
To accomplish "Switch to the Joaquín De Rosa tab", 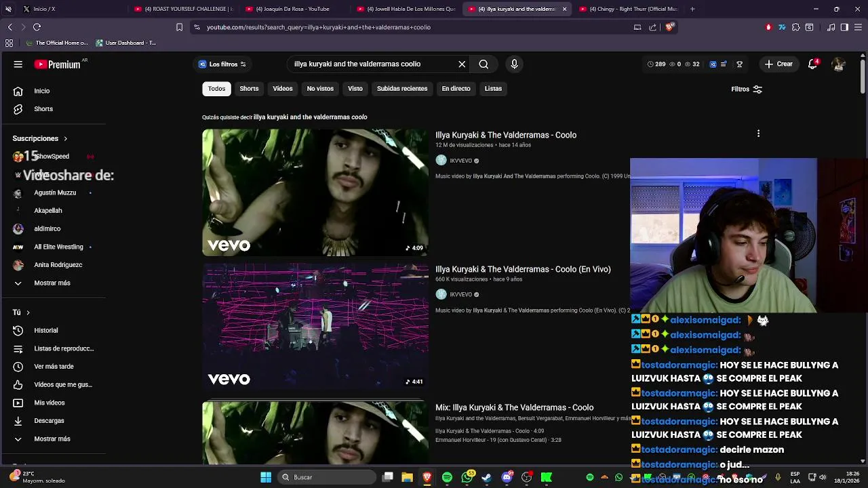I will click(x=295, y=9).
